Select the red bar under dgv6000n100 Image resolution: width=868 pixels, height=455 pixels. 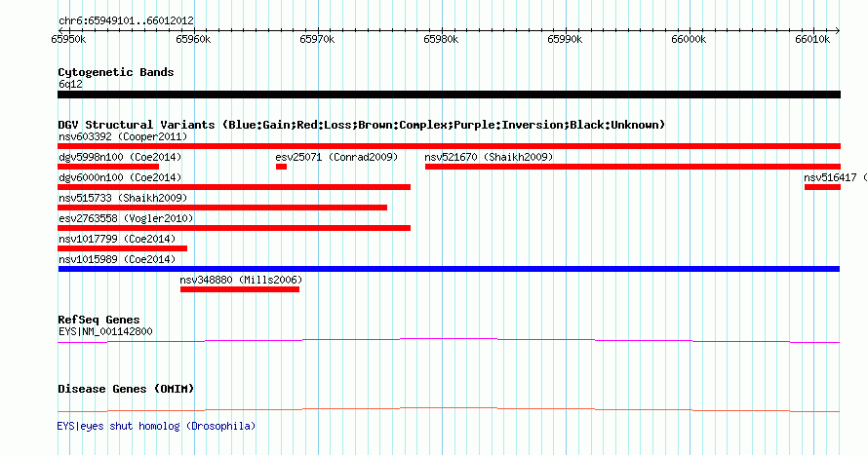coord(234,187)
